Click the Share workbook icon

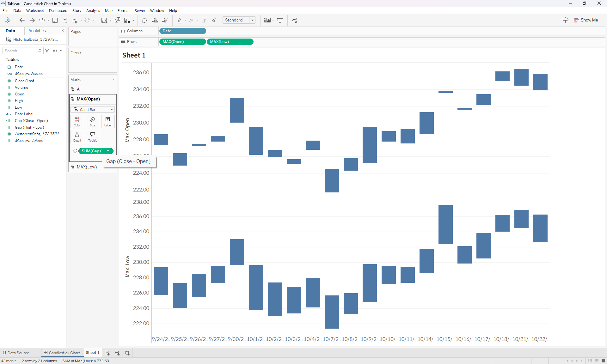coord(295,20)
